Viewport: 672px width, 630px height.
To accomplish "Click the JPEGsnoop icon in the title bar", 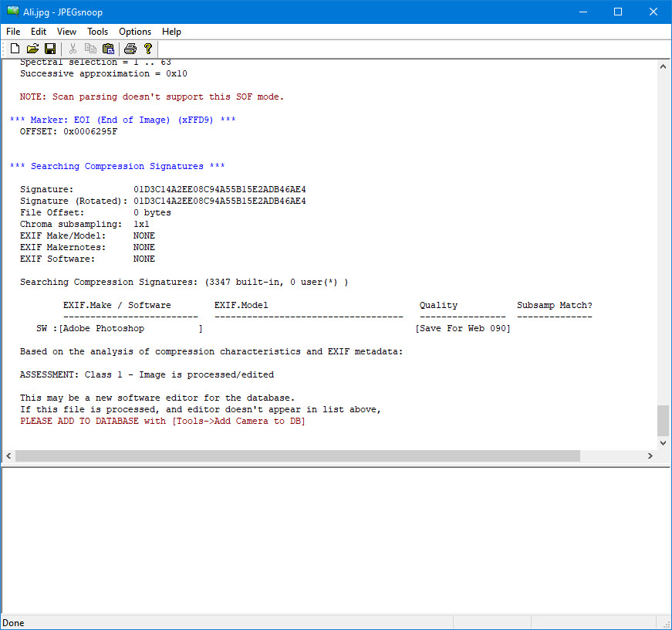I will pyautogui.click(x=12, y=12).
